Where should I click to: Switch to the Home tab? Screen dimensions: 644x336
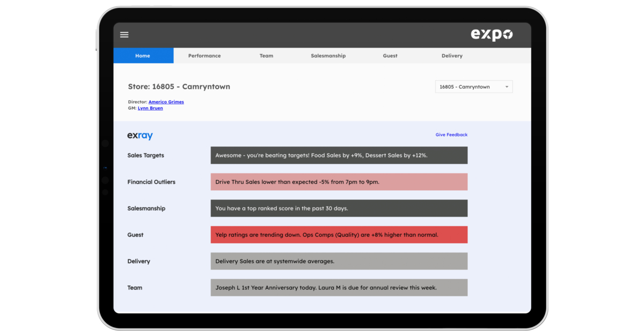click(x=143, y=56)
